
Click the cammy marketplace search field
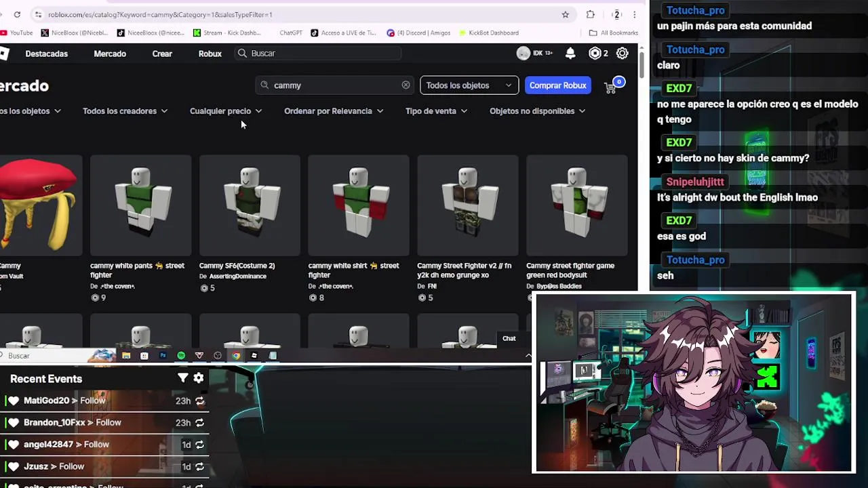pyautogui.click(x=335, y=85)
